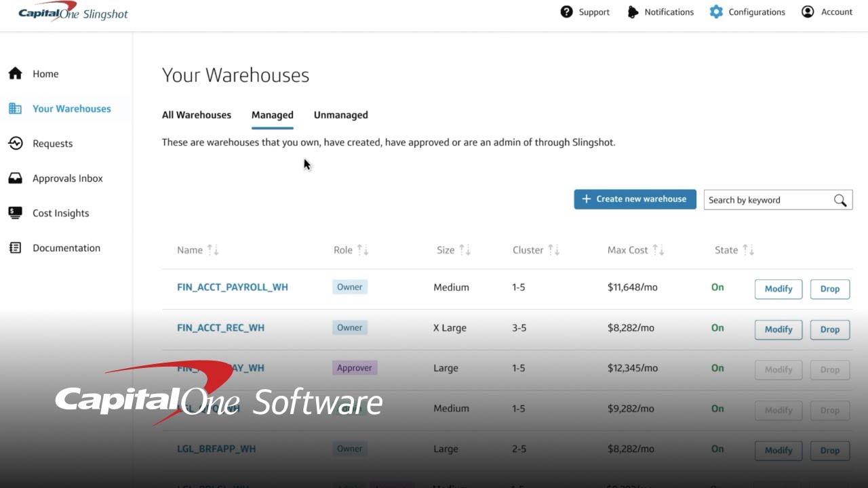Viewport: 868px width, 488px height.
Task: Sort the table by Role column arrows
Action: point(363,250)
